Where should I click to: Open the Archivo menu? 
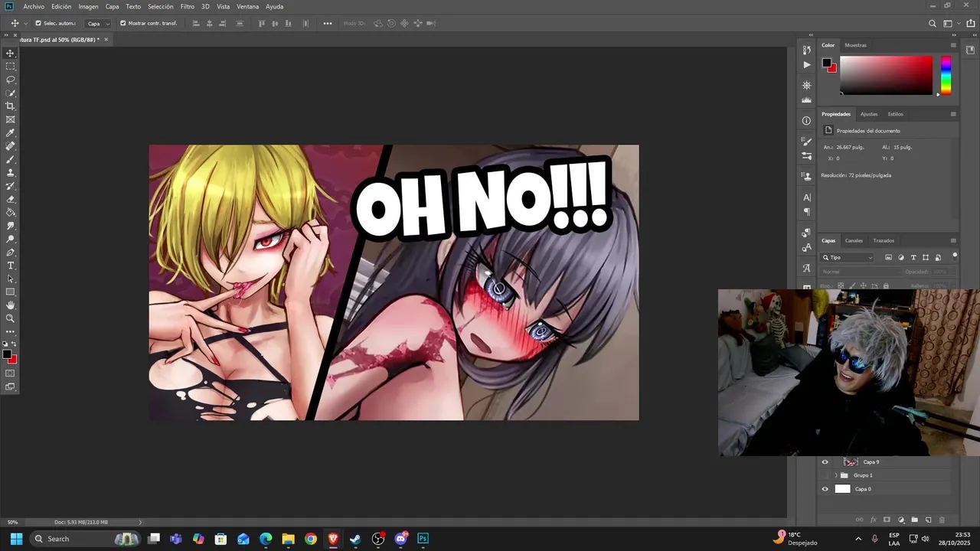click(x=34, y=6)
